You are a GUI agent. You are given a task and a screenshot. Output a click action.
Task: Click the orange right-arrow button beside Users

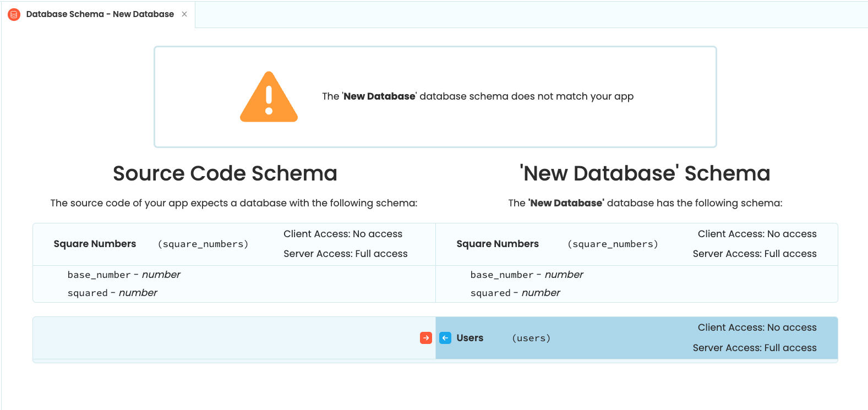[x=425, y=338]
